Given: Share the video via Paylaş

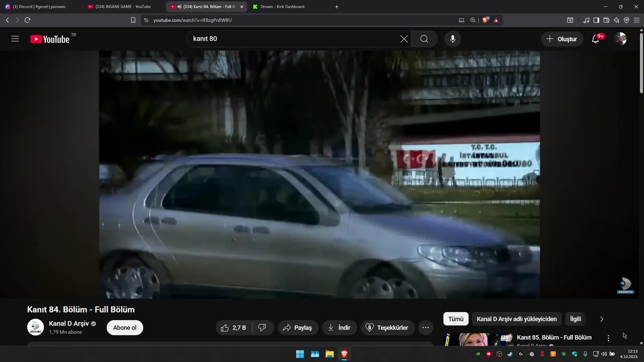Looking at the screenshot, I should pyautogui.click(x=298, y=328).
